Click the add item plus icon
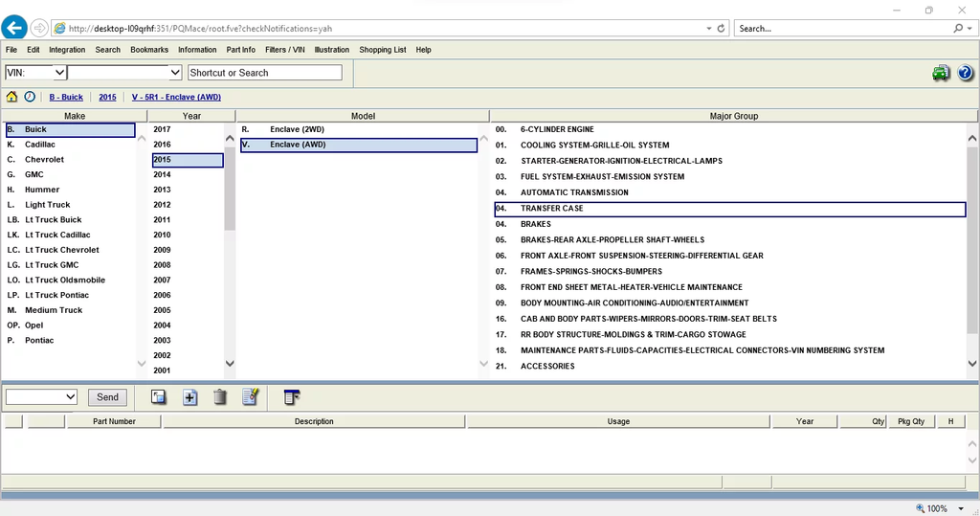The image size is (980, 516). pyautogui.click(x=189, y=397)
